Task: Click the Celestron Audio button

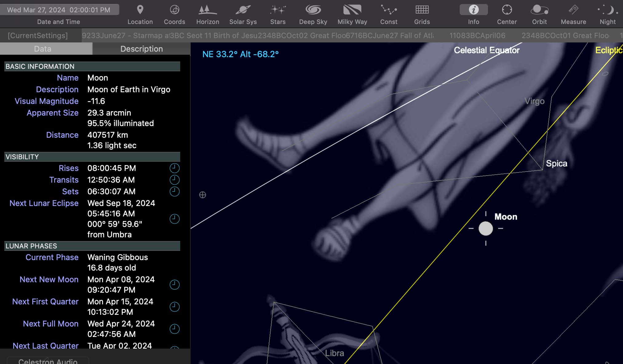Action: [x=48, y=361]
